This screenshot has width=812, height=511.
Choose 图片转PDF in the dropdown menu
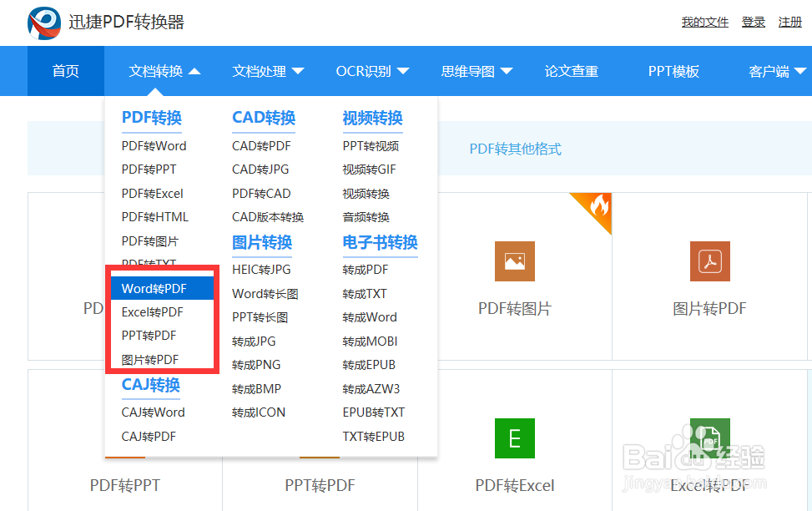click(149, 360)
